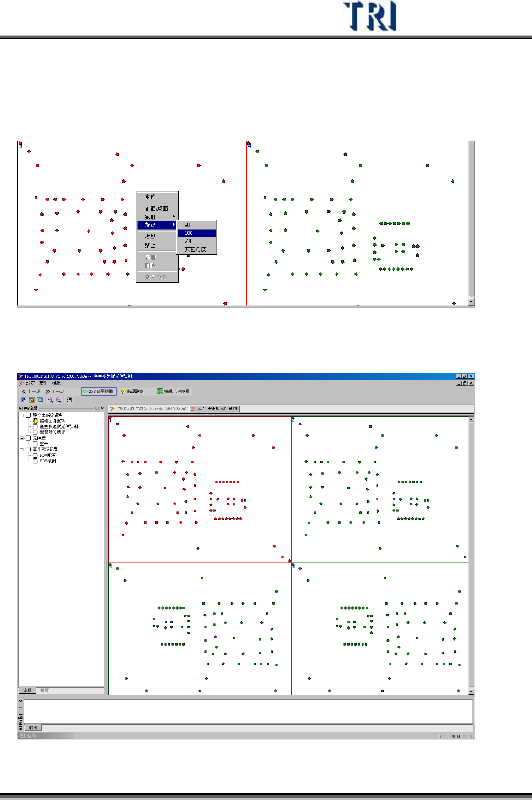Viewport: 532px width, 800px height.
Task: Click inside the ATPG output text area
Action: (x=248, y=711)
